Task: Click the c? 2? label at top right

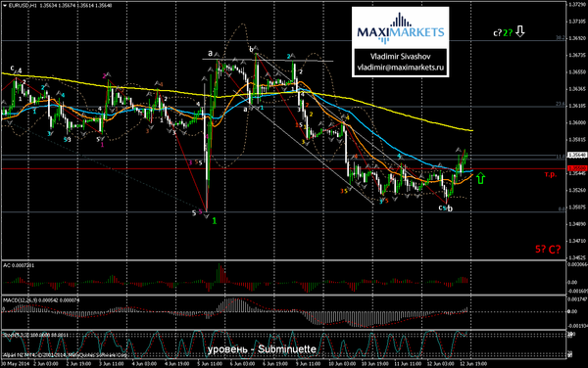Action: click(503, 32)
